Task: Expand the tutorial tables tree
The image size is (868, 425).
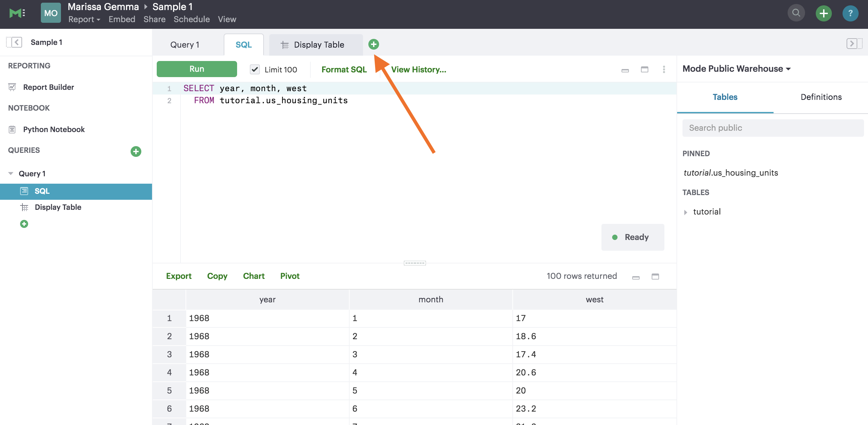Action: pos(686,211)
